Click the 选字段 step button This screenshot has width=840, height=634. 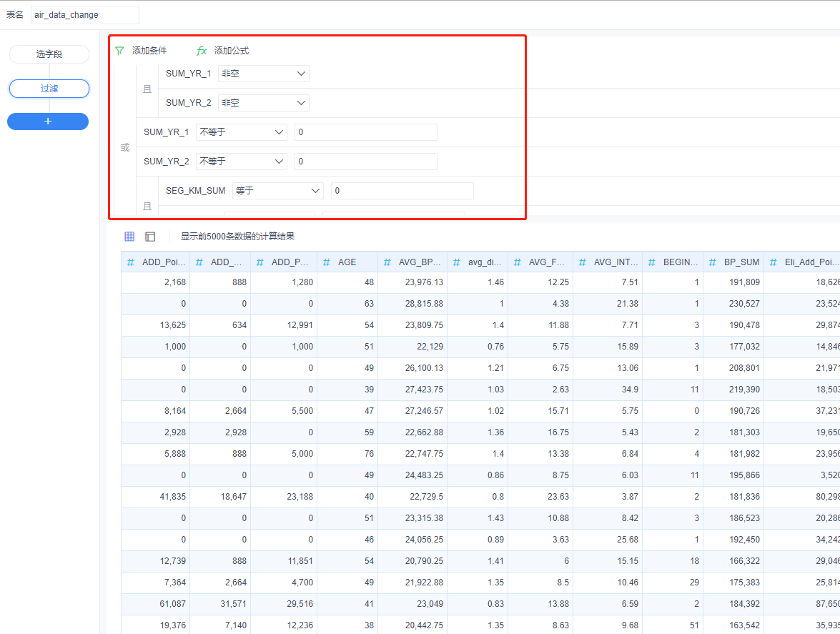[49, 54]
